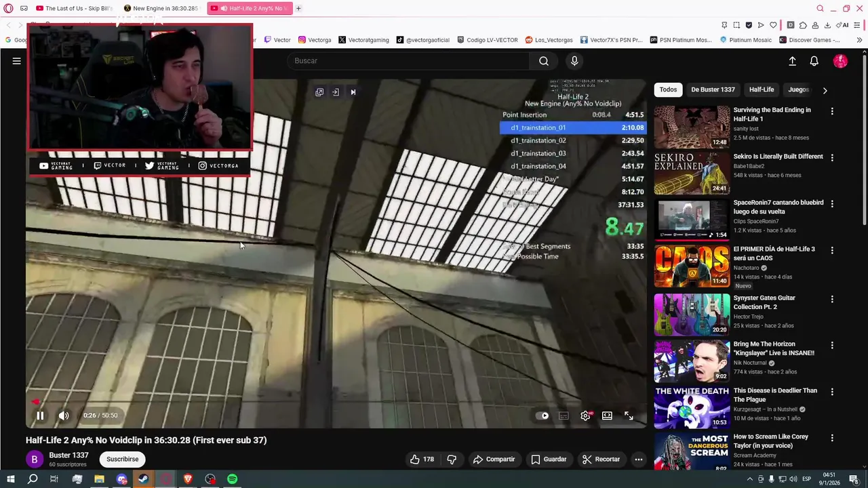
Task: Open the Vectorga Instagram bookmark
Action: click(315, 40)
